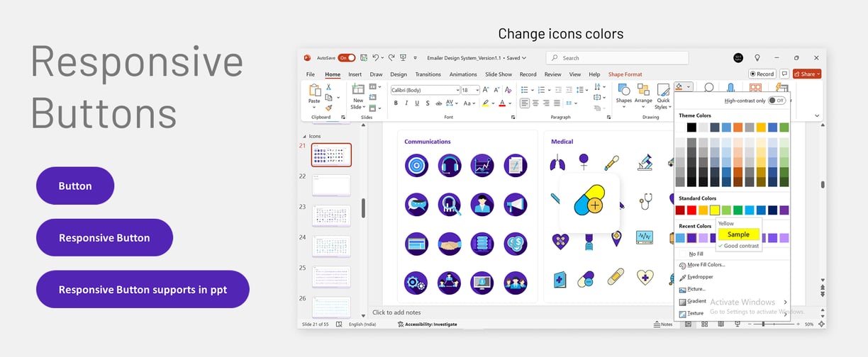Open the Calibri (Body) font dropdown

(x=425, y=90)
